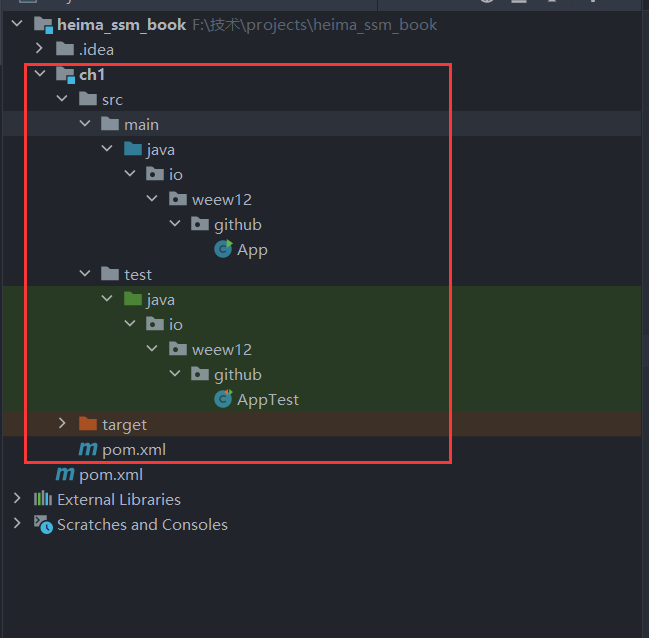Select the .idea label

96,50
